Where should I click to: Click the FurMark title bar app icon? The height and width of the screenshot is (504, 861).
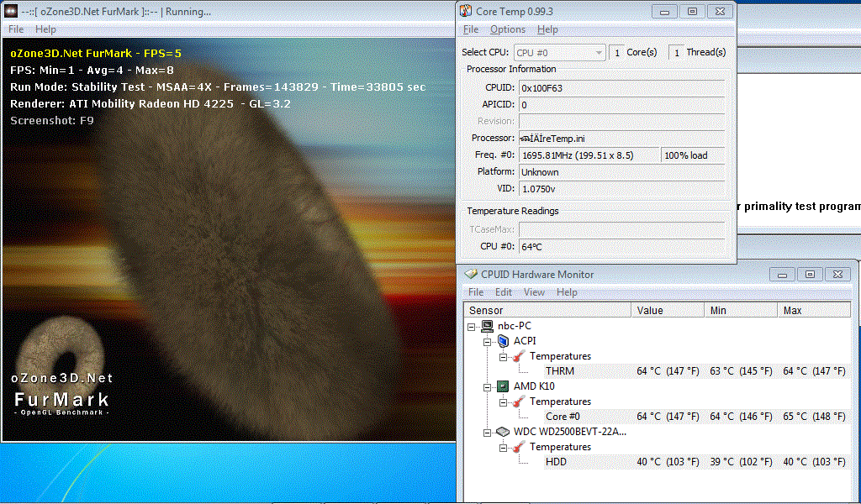point(10,11)
